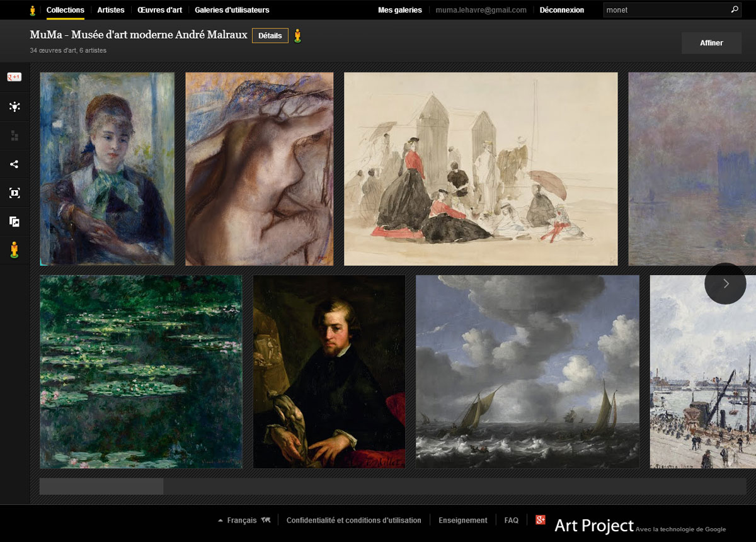Open the Artistes tab

111,10
